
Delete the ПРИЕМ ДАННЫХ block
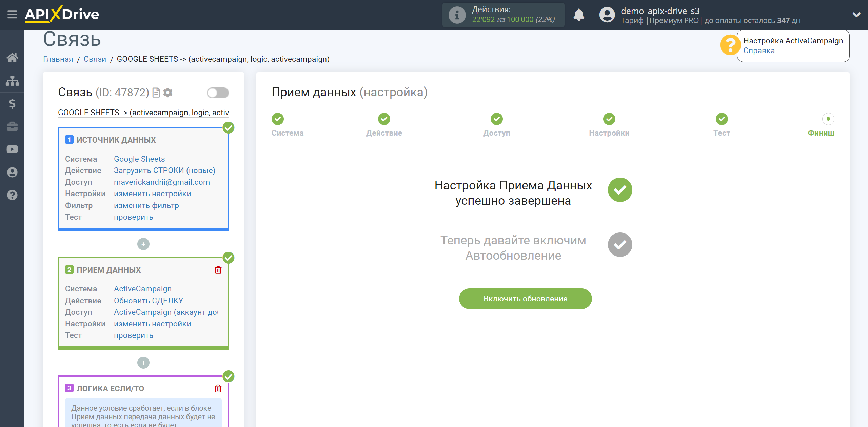tap(218, 270)
